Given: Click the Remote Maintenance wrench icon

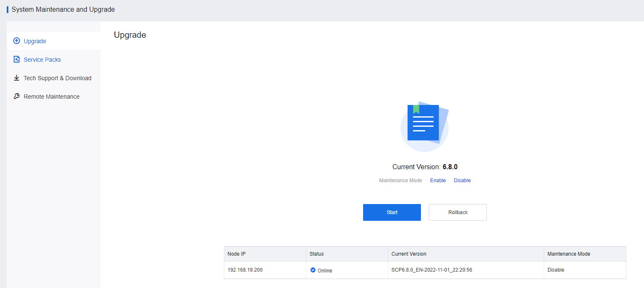Looking at the screenshot, I should point(17,97).
